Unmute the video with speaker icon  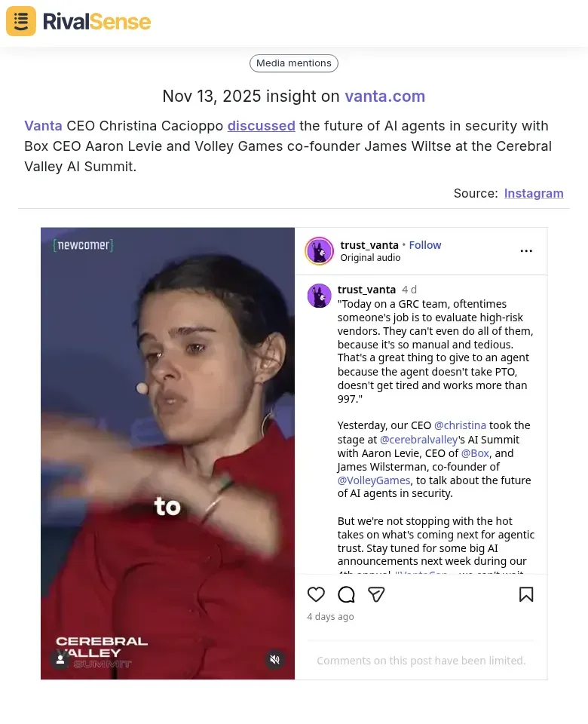274,659
